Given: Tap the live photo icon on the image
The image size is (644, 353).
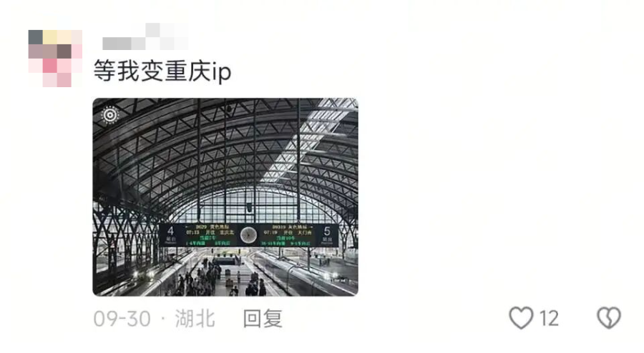Looking at the screenshot, I should pyautogui.click(x=110, y=115).
